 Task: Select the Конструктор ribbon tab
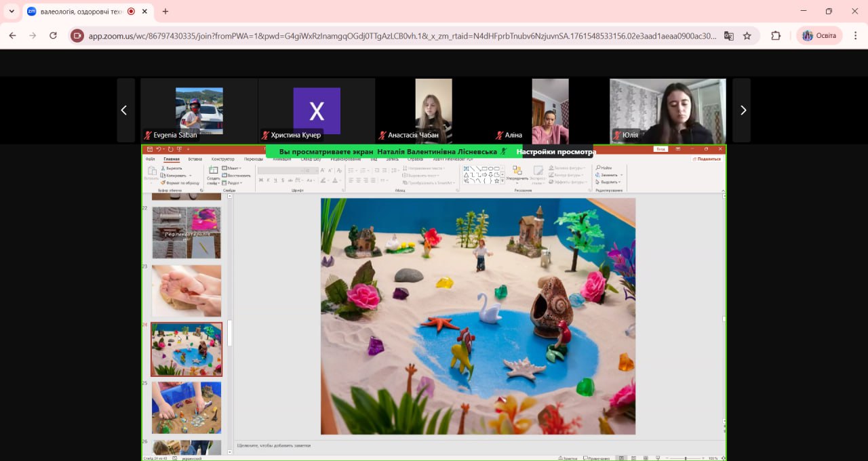222,159
